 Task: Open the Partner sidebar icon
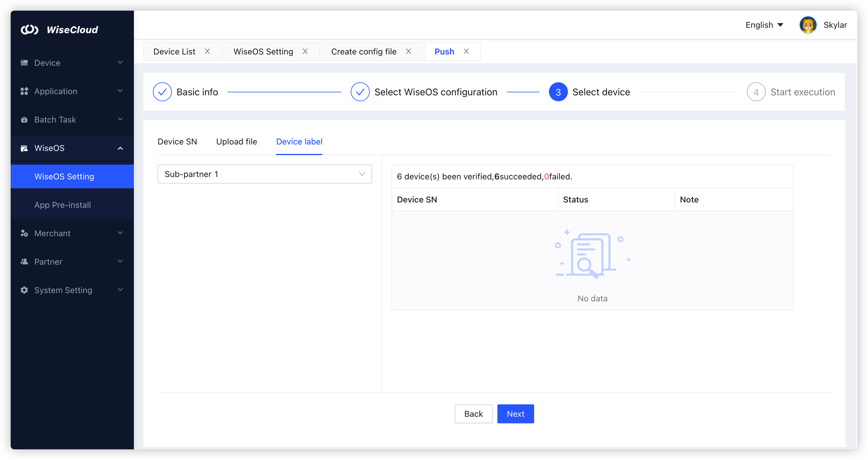coord(24,262)
